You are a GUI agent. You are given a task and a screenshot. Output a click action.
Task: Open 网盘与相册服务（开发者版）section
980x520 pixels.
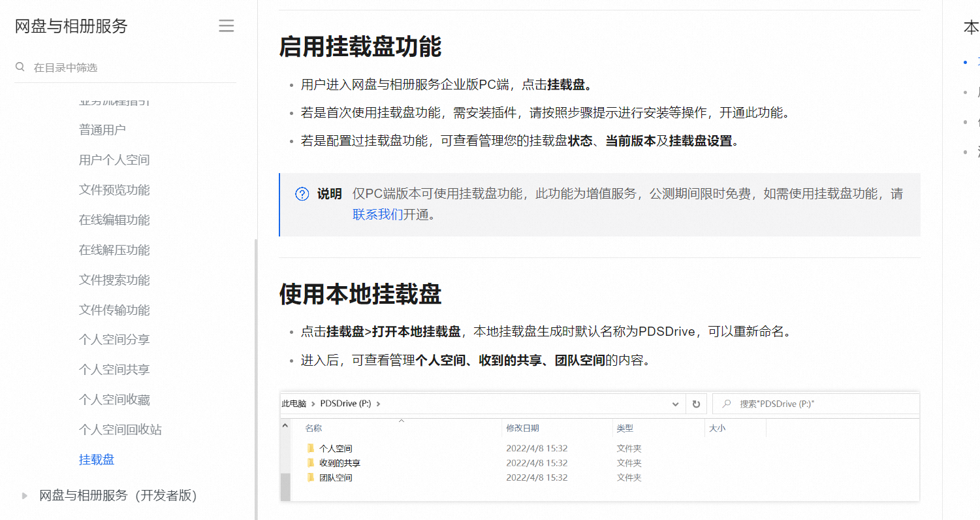(x=118, y=496)
